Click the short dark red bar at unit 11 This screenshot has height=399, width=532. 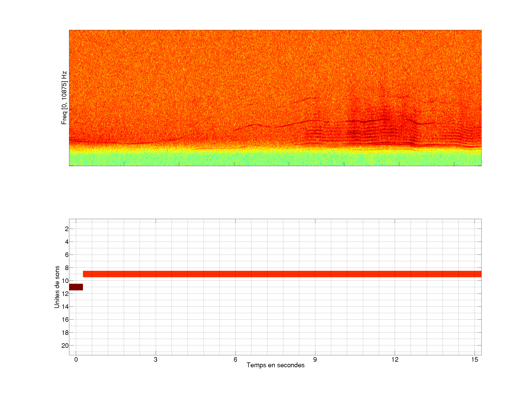pos(76,287)
